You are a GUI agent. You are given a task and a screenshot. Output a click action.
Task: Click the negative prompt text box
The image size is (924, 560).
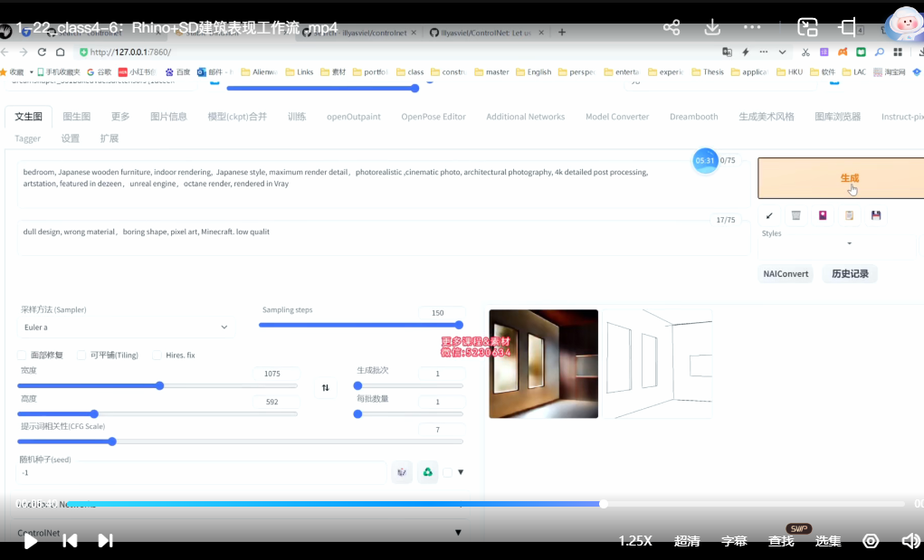383,238
